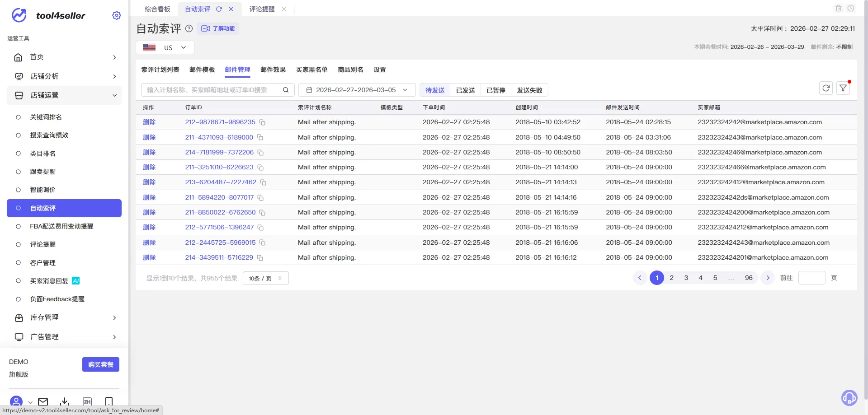This screenshot has width=868, height=415.
Task: Copy order ID 214-7181999-7372206
Action: tap(260, 153)
